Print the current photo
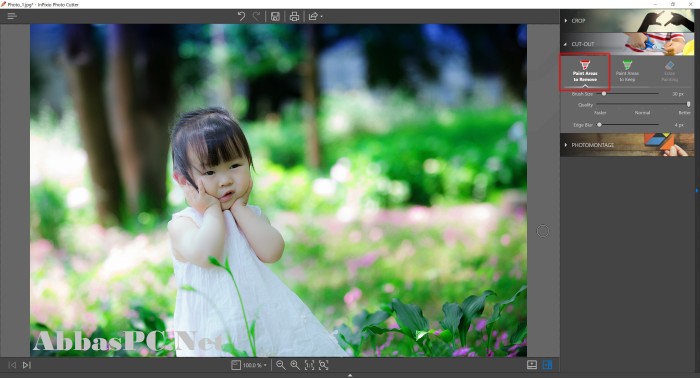This screenshot has height=378, width=700. click(x=294, y=17)
